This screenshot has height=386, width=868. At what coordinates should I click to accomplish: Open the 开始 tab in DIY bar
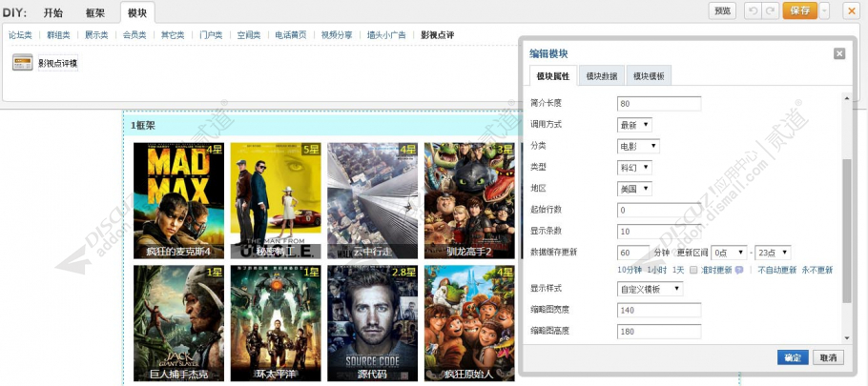point(53,12)
